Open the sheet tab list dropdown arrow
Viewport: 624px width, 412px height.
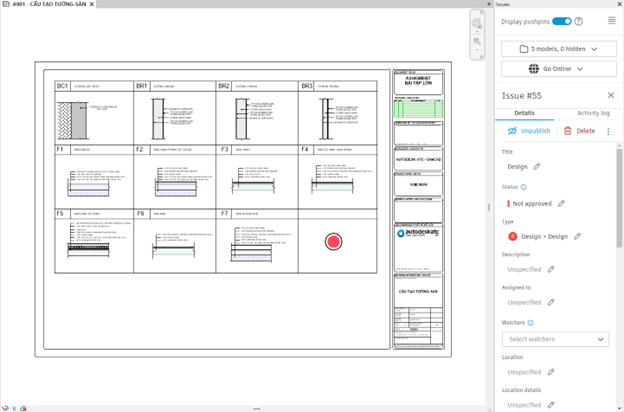(x=489, y=4)
